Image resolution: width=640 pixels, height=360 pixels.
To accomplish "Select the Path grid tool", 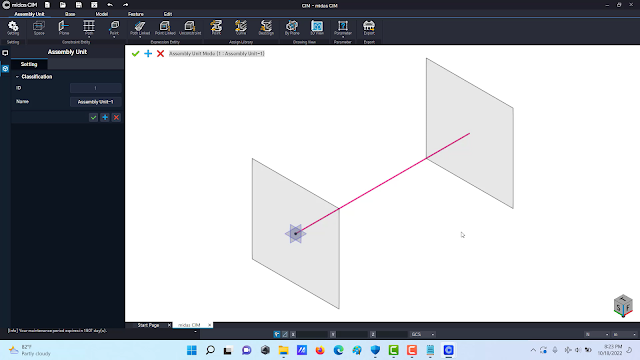I will click(x=89, y=27).
